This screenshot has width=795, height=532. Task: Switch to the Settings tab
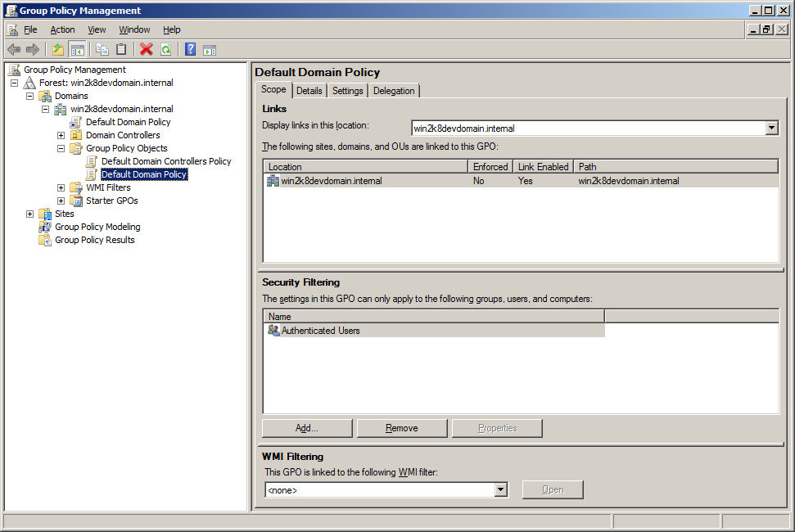[347, 91]
